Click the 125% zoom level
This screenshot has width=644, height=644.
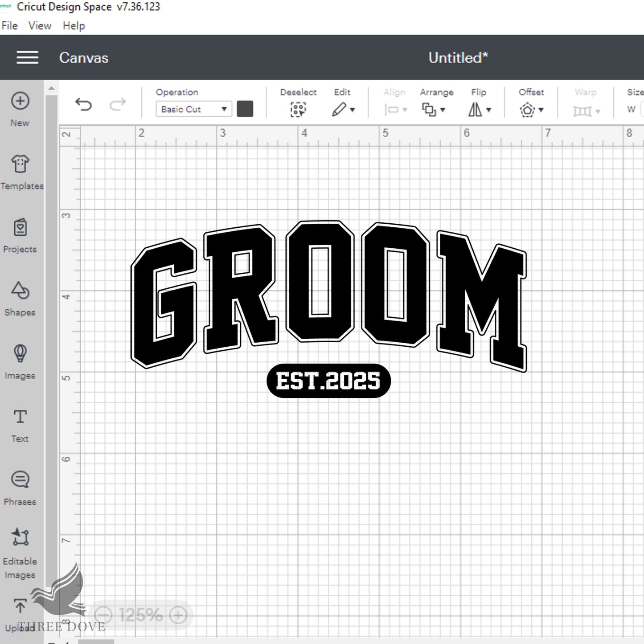click(141, 615)
